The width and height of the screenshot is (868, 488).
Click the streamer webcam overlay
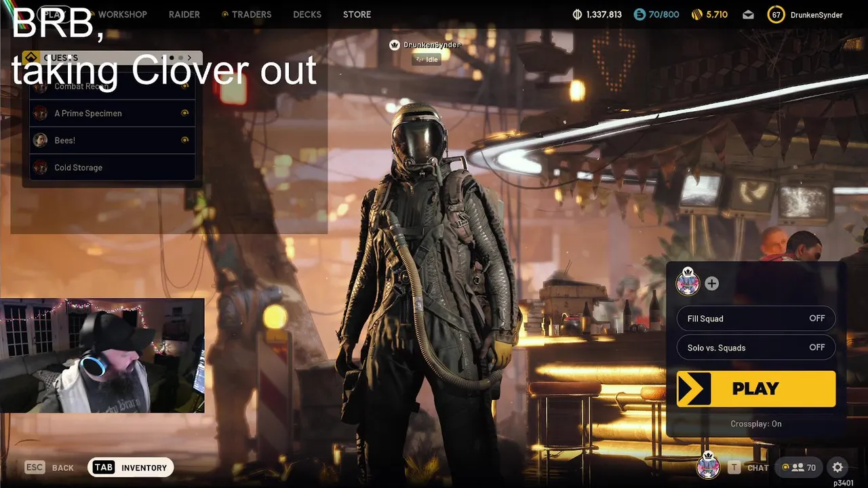102,356
